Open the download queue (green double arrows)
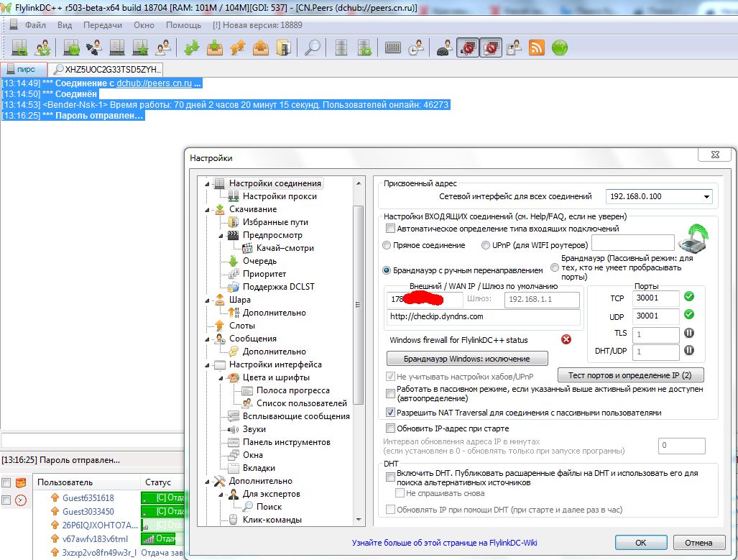 (192, 47)
